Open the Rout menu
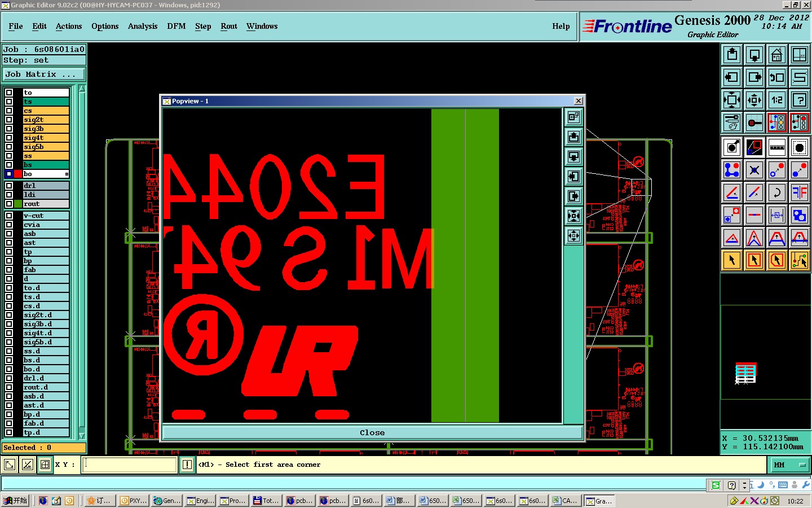This screenshot has width=812, height=508. tap(229, 26)
